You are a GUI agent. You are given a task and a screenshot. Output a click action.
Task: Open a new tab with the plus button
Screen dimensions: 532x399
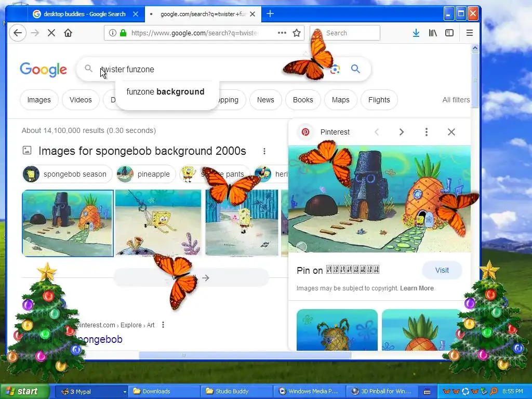click(x=270, y=14)
